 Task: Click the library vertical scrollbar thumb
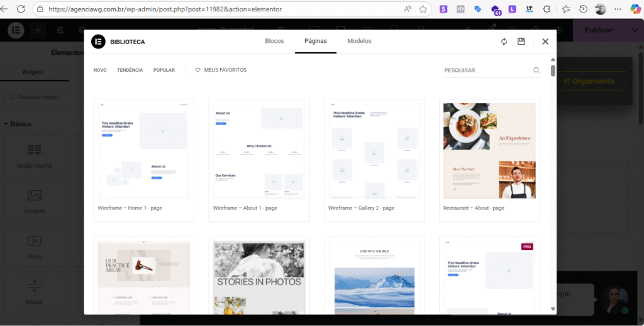[553, 70]
